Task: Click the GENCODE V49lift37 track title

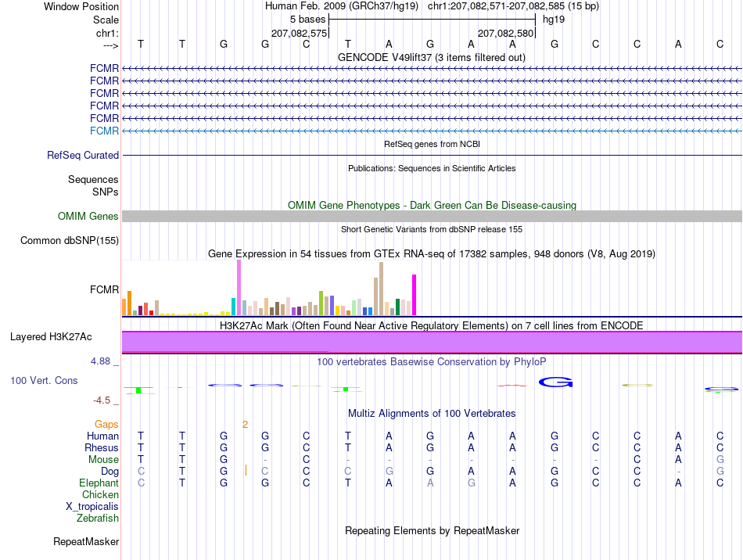Action: click(x=432, y=57)
